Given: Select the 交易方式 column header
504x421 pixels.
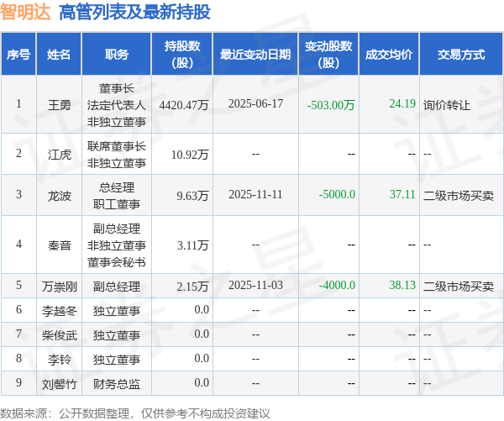Looking at the screenshot, I should [461, 55].
